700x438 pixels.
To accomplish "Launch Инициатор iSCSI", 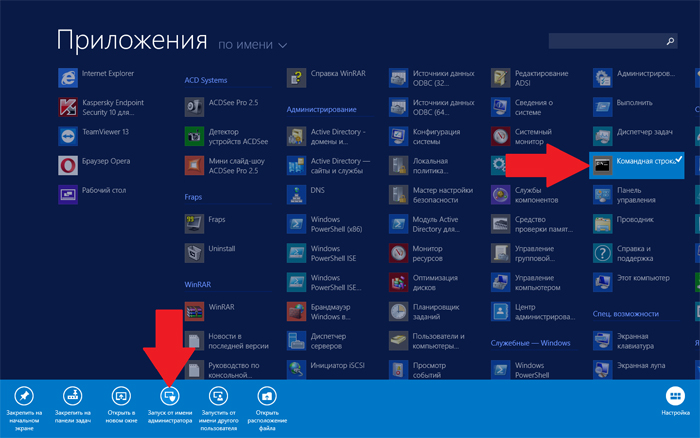I will point(296,370).
